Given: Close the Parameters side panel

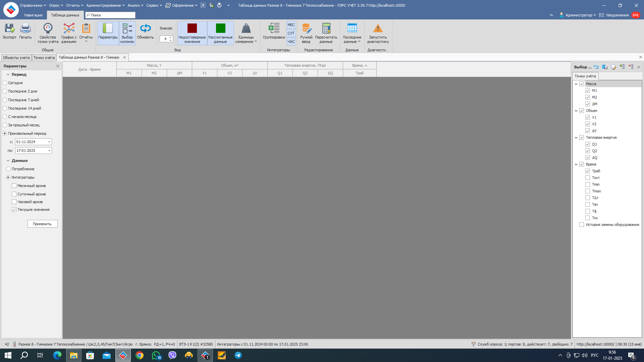Looking at the screenshot, I should click(x=58, y=66).
